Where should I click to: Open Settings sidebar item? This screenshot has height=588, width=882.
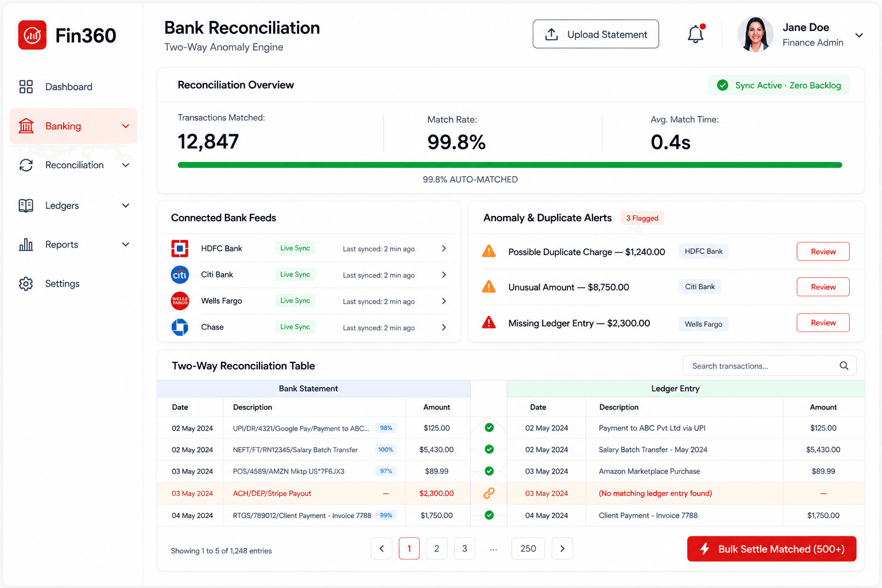(73, 284)
